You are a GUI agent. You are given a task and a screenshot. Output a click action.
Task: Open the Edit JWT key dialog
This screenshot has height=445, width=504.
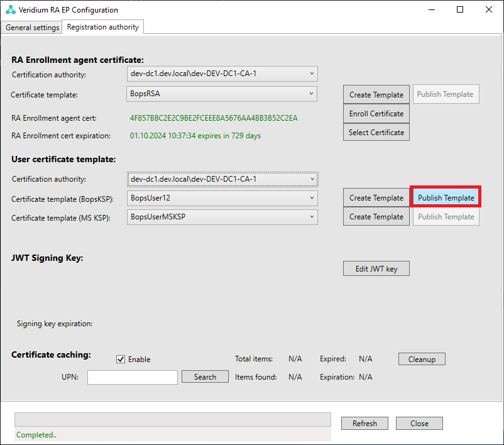point(376,269)
